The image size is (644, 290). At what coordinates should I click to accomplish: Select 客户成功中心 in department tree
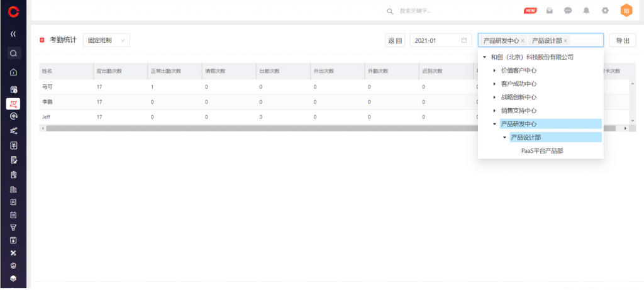518,84
